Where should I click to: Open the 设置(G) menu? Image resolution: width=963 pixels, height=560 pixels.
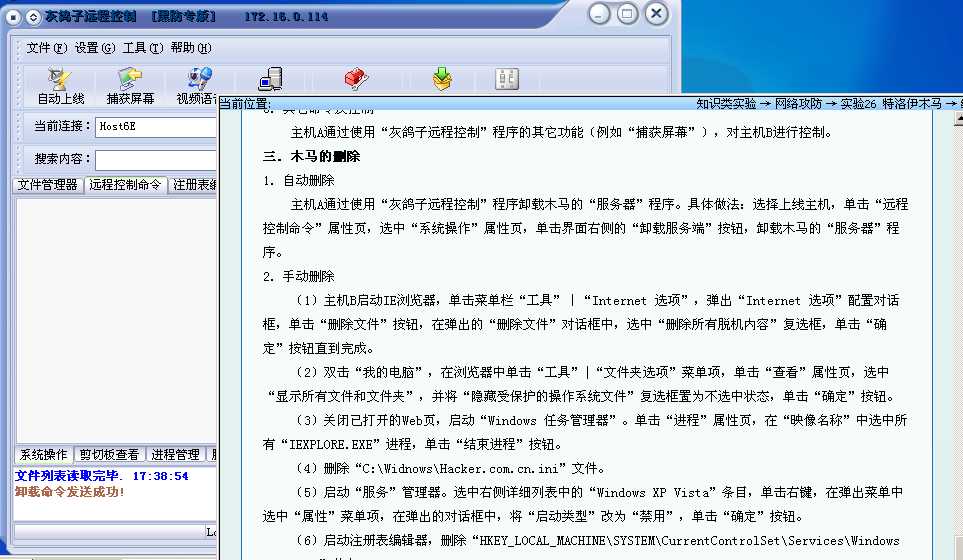95,48
